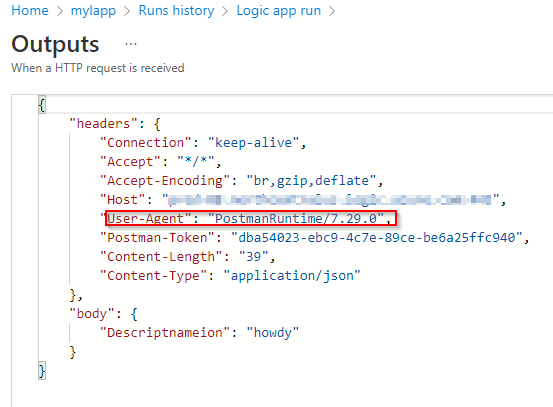
Task: Click the "Accept" header key
Action: point(130,162)
